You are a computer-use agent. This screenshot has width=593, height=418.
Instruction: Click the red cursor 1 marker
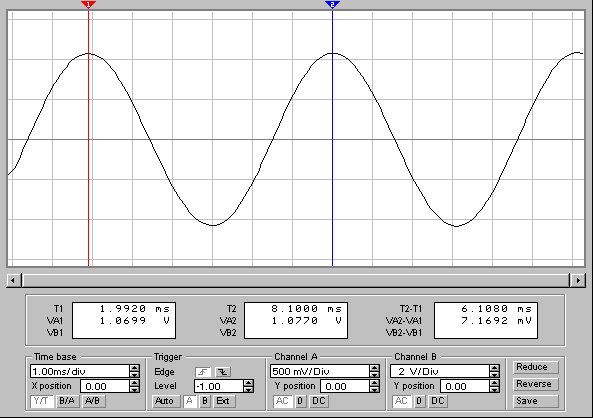[88, 5]
